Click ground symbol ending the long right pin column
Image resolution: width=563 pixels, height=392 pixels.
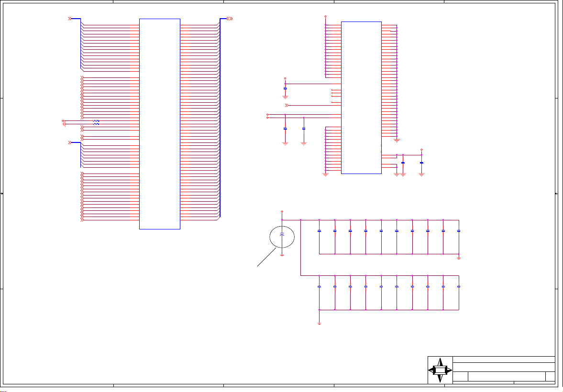[397, 141]
